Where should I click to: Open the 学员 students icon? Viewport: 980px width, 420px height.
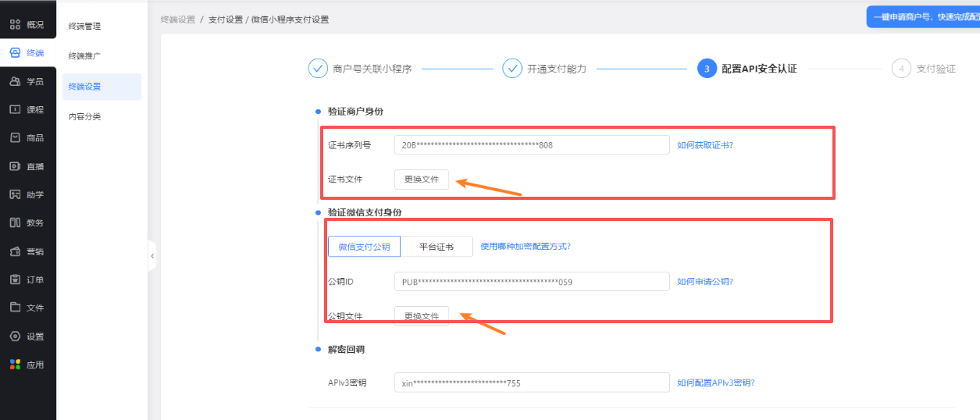15,81
